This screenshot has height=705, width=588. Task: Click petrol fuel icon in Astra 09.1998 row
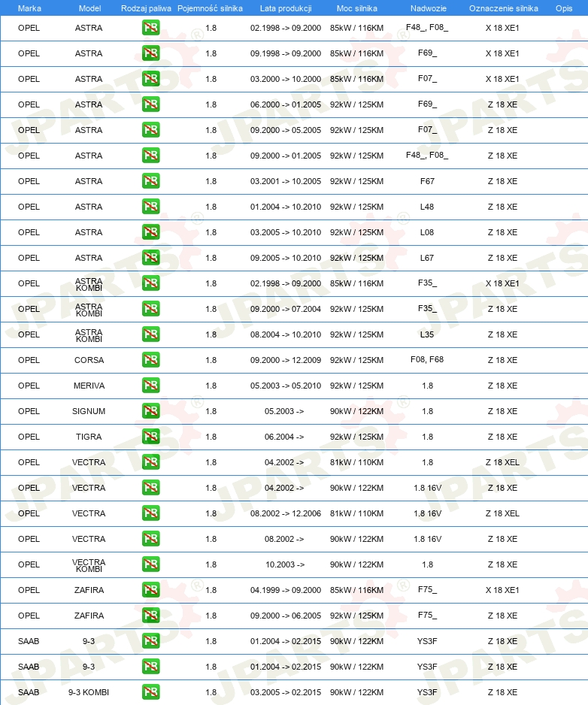coord(150,53)
